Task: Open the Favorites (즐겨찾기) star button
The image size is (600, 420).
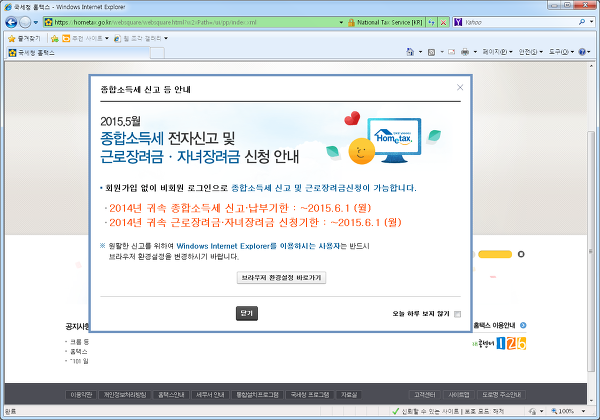Action: (24, 38)
